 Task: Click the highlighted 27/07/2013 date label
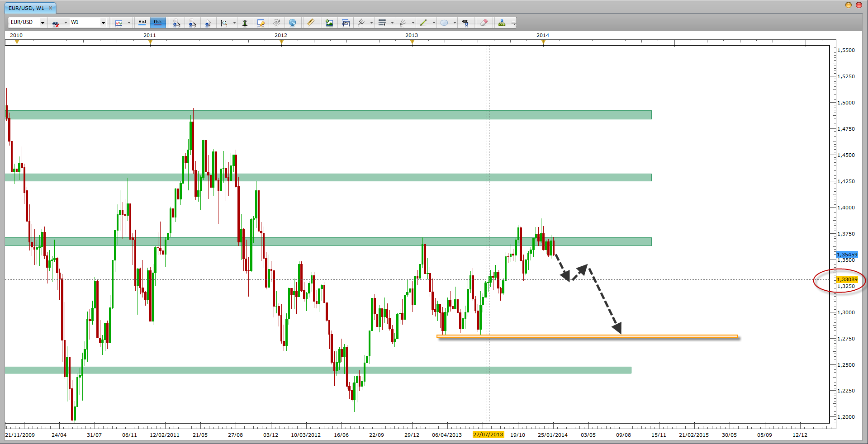(x=488, y=435)
